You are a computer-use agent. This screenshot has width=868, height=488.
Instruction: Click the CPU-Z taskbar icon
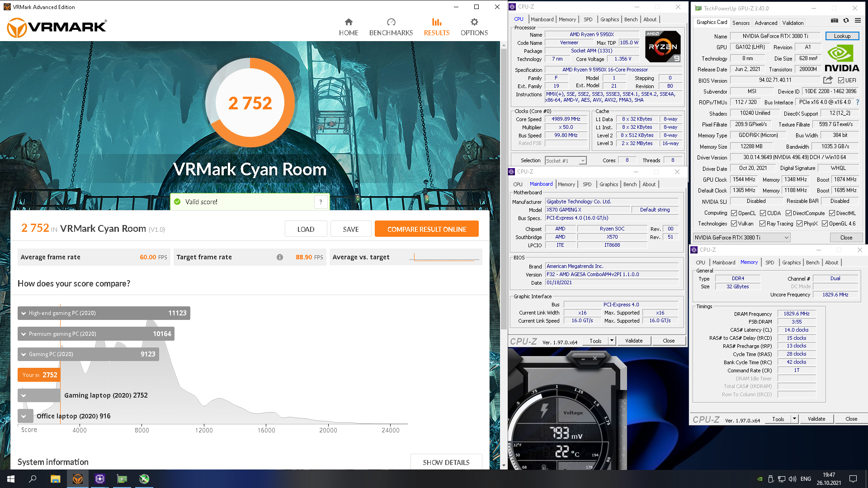(x=100, y=479)
